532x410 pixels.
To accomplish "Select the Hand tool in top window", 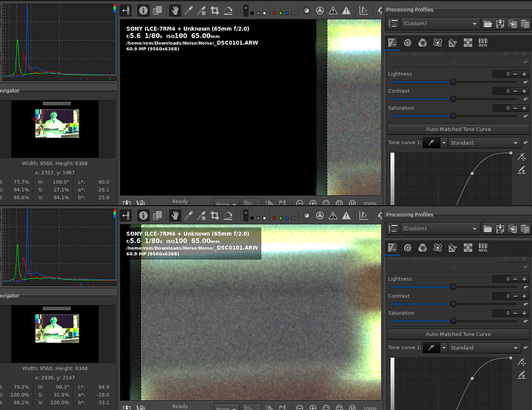I will (x=175, y=11).
